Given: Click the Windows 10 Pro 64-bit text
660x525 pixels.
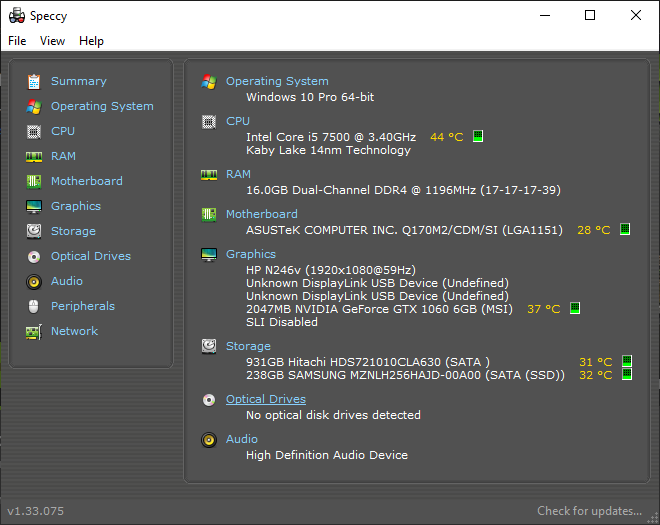Looking at the screenshot, I should [x=310, y=97].
